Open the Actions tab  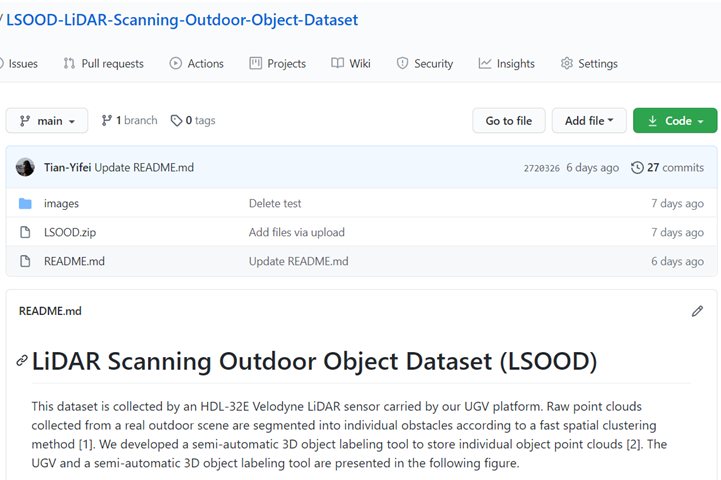196,63
